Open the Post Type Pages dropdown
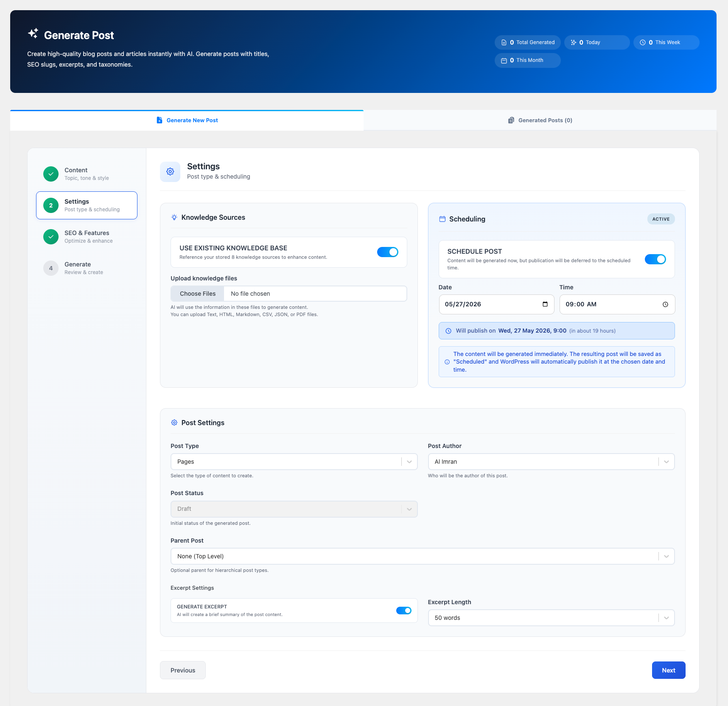Screen dimensions: 728x706 point(294,462)
